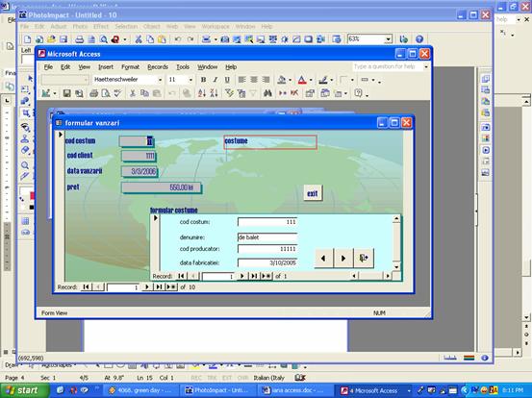The height and width of the screenshot is (398, 532).
Task: Open the Access Insert menu
Action: (x=106, y=67)
